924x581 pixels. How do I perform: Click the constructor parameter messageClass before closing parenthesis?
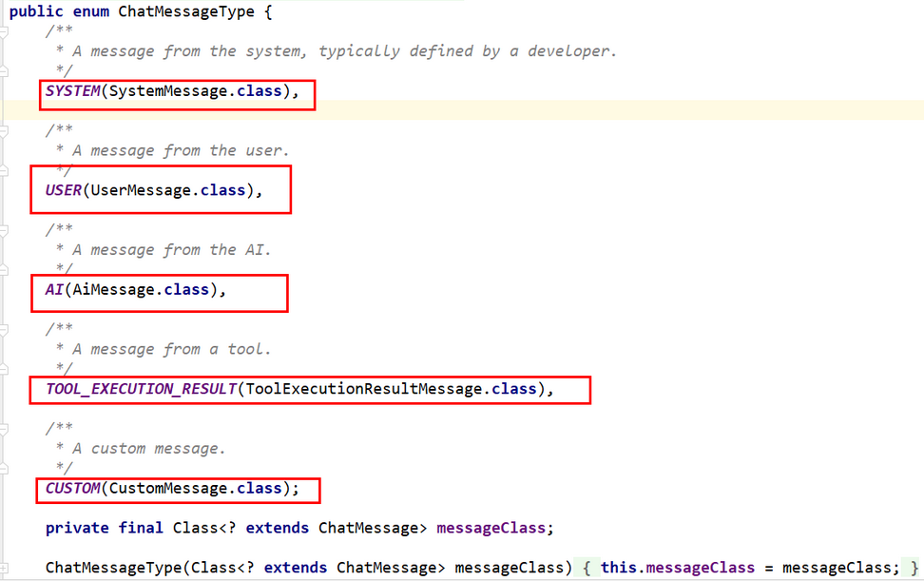point(510,568)
